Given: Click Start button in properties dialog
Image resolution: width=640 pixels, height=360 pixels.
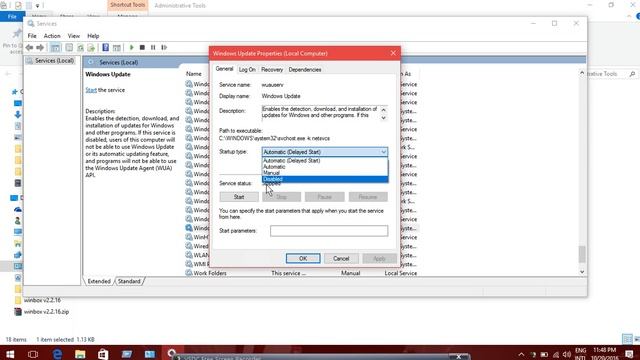Looking at the screenshot, I should [239, 197].
